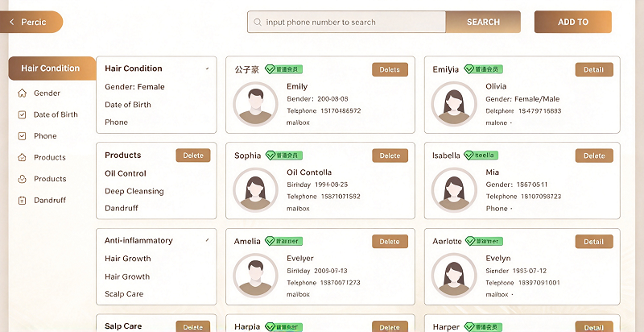Click green member badge on 公子豪 card
The width and height of the screenshot is (644, 332).
tap(283, 69)
